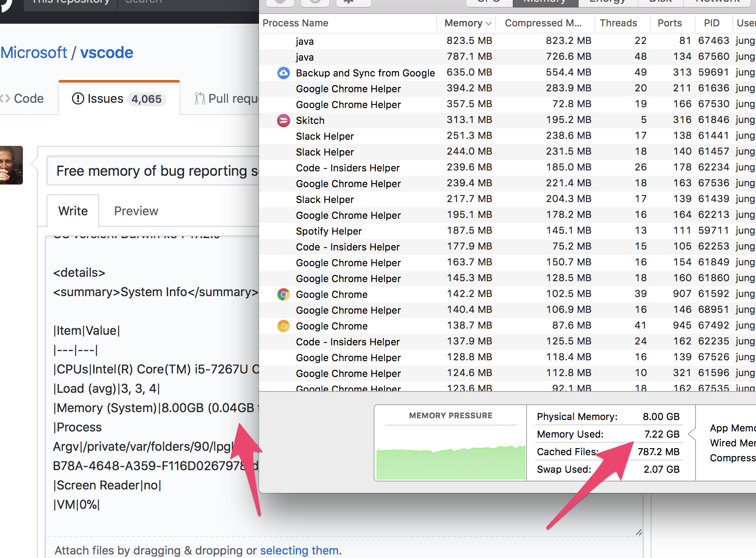The image size is (756, 558).
Task: Click the Issues exclamation icon on GitHub
Action: click(78, 98)
